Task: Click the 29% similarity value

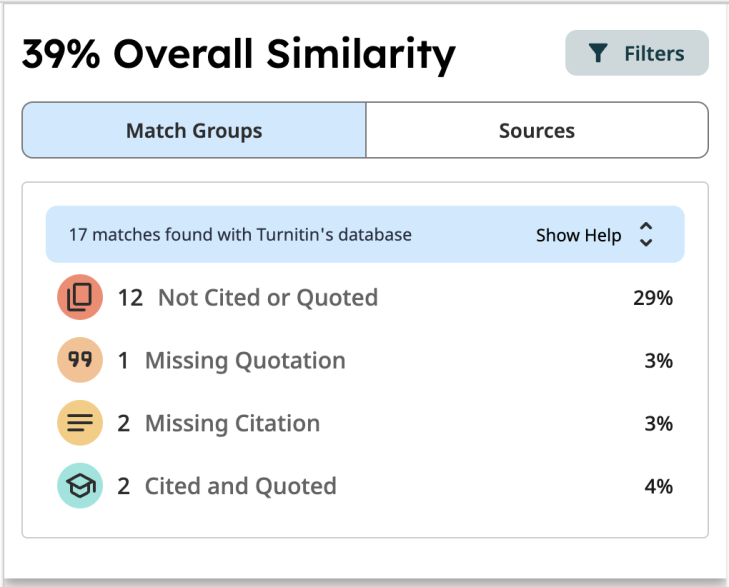Action: point(652,297)
